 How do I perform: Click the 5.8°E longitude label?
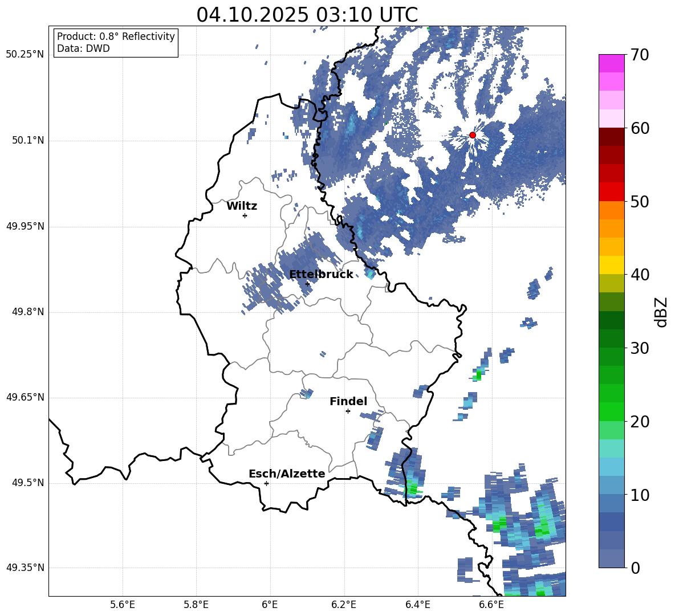pos(196,605)
